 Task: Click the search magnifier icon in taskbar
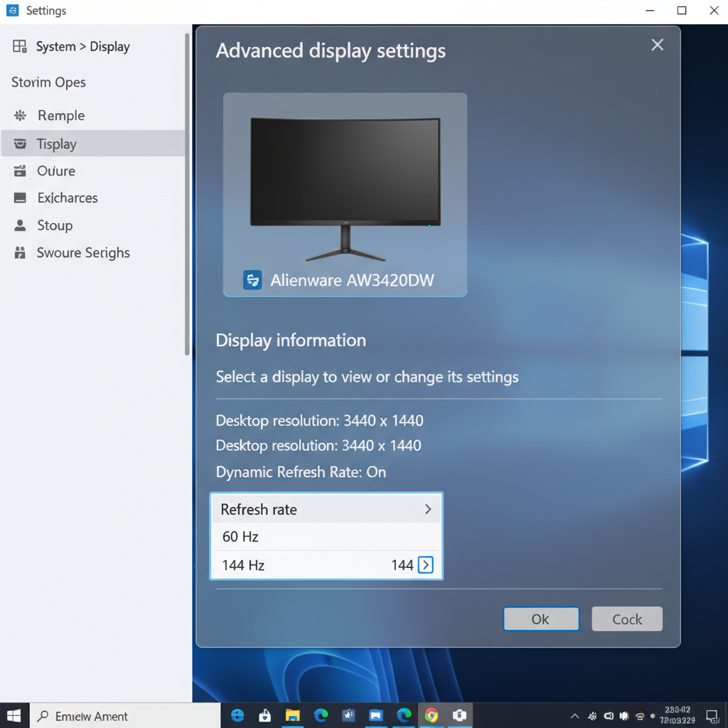(43, 716)
